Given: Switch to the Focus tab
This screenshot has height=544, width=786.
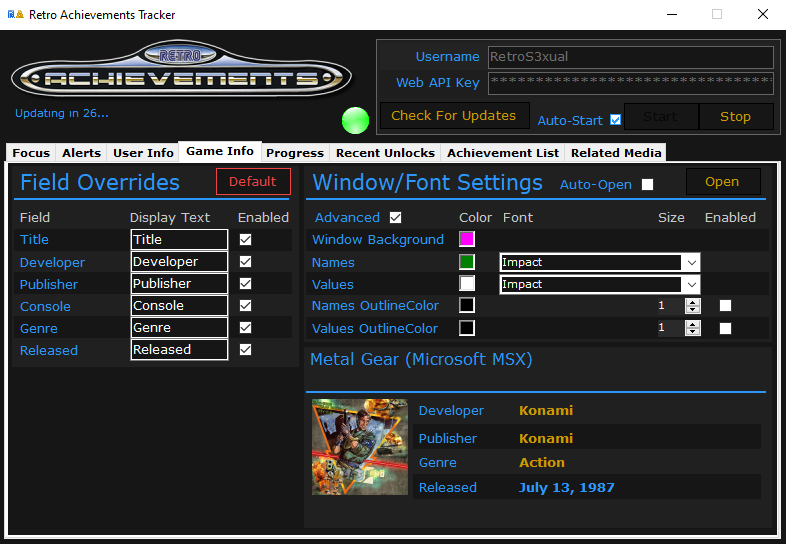Looking at the screenshot, I should (31, 153).
